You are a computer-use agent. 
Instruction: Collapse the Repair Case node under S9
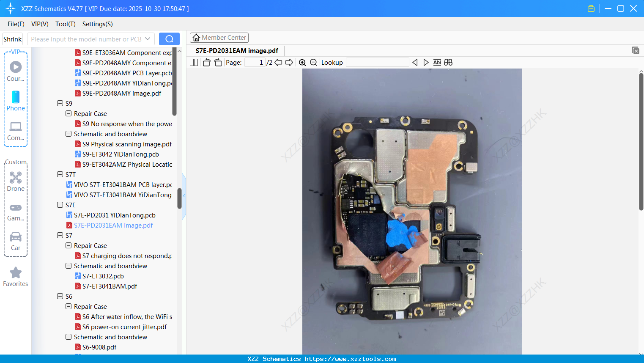tap(69, 113)
